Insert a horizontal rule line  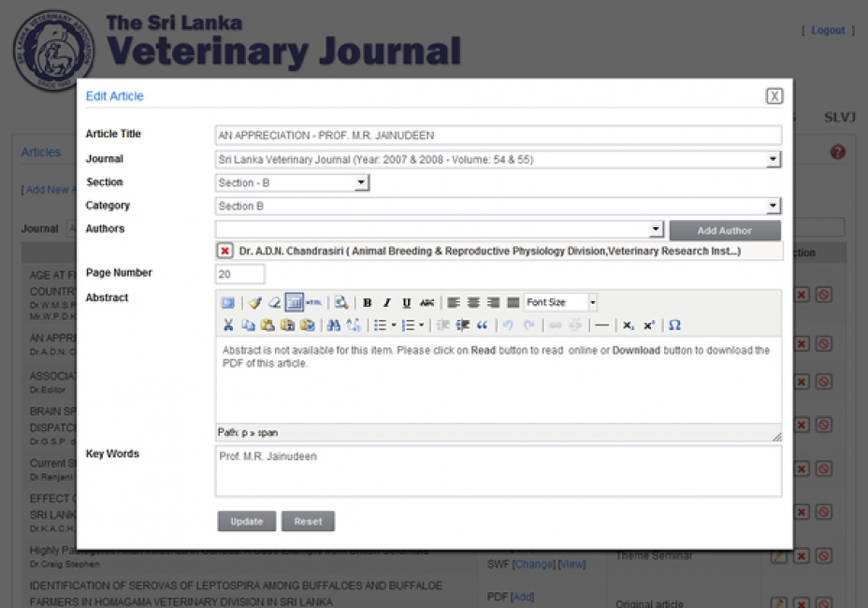point(601,325)
